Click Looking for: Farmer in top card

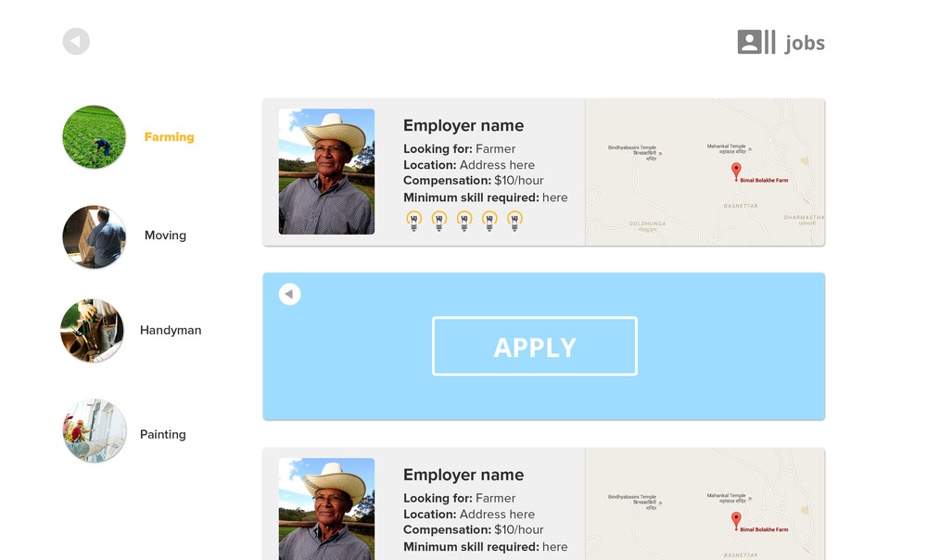460,149
